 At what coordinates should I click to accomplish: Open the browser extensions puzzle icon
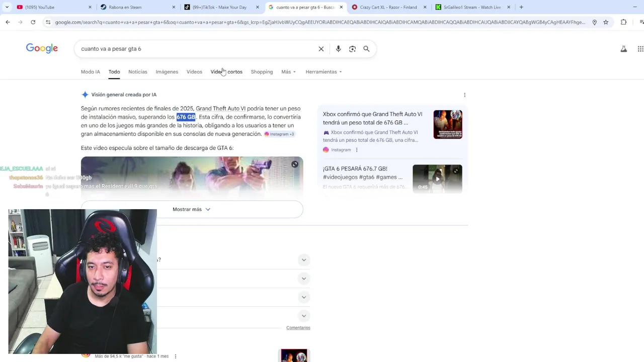623,22
